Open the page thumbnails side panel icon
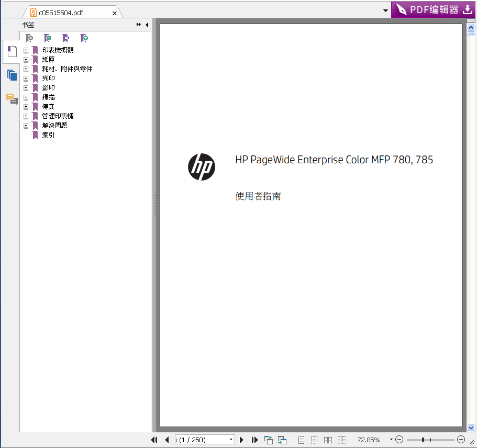Screen dimensions: 477x448 click(x=12, y=75)
